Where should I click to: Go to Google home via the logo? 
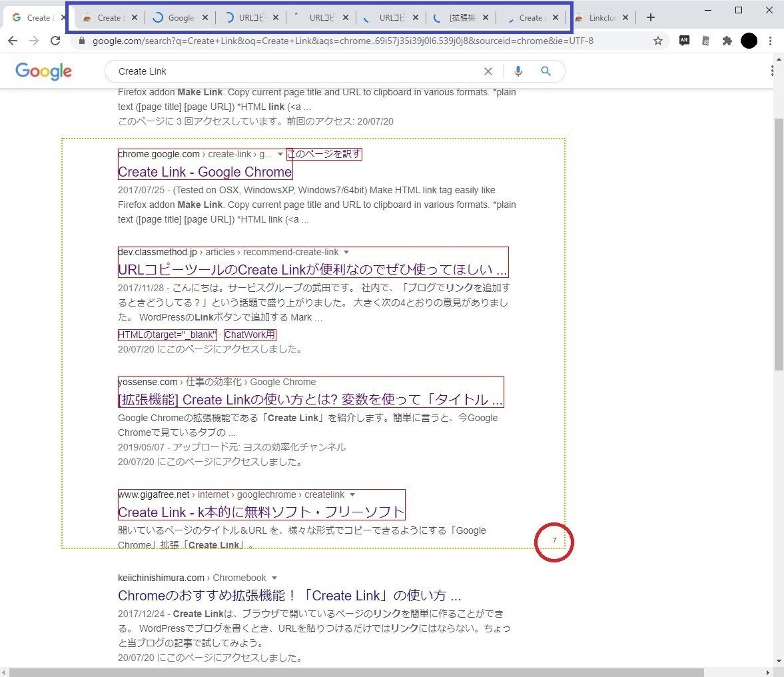coord(43,71)
